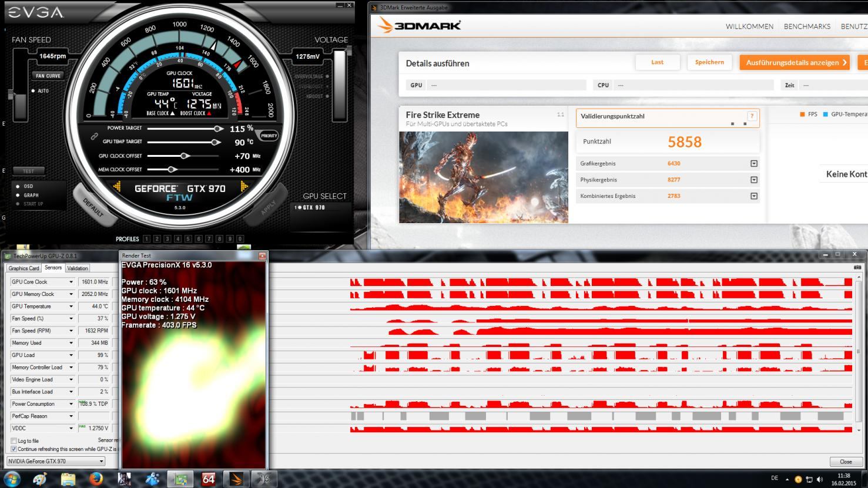
Task: Click the Close button in GPU-Z
Action: coord(846,462)
